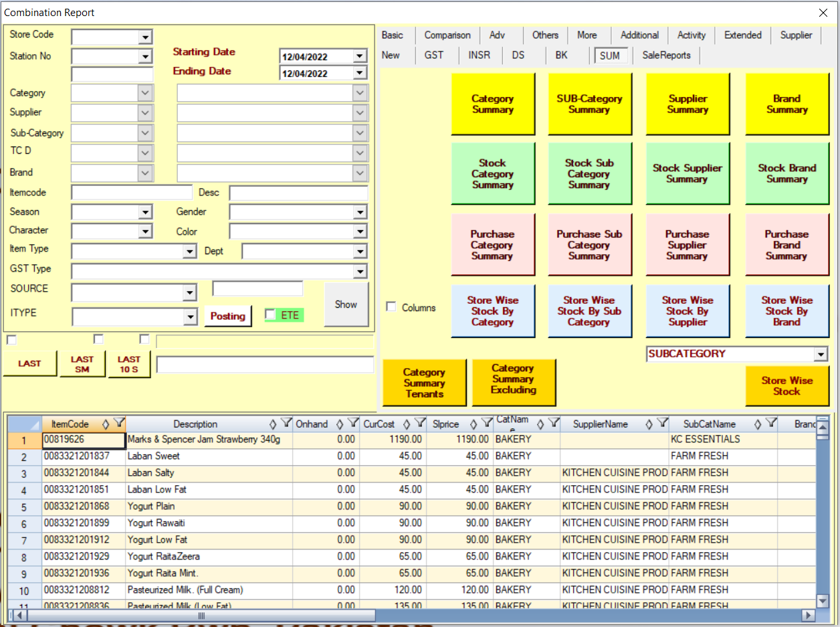Click the LAST SM button
This screenshot has height=627, width=840.
pos(82,364)
